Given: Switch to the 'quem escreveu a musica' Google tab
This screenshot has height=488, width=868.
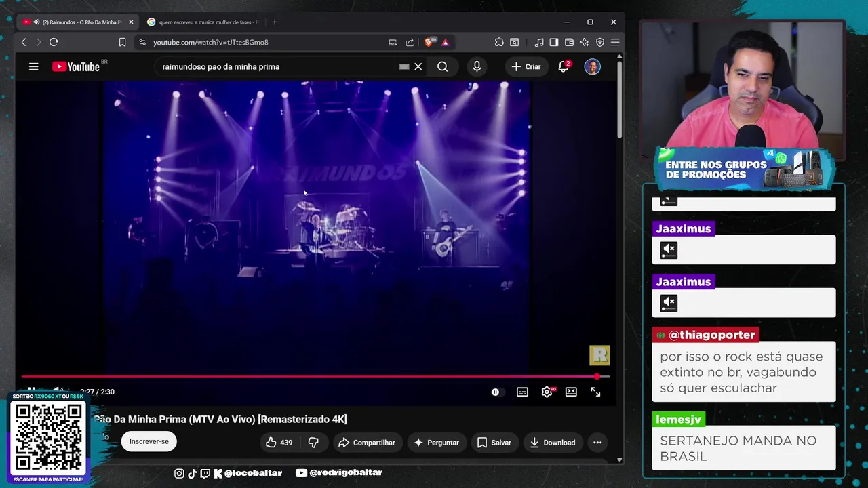Looking at the screenshot, I should 203,22.
